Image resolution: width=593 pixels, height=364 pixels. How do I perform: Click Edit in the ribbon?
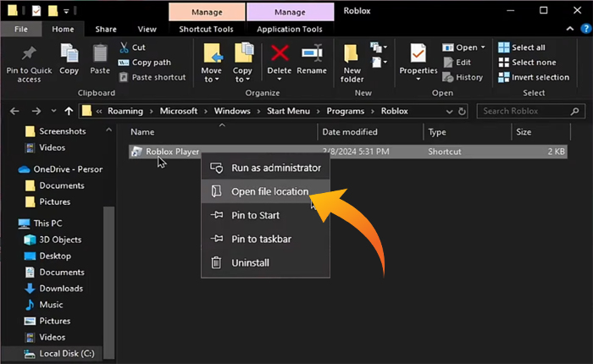[x=457, y=63]
